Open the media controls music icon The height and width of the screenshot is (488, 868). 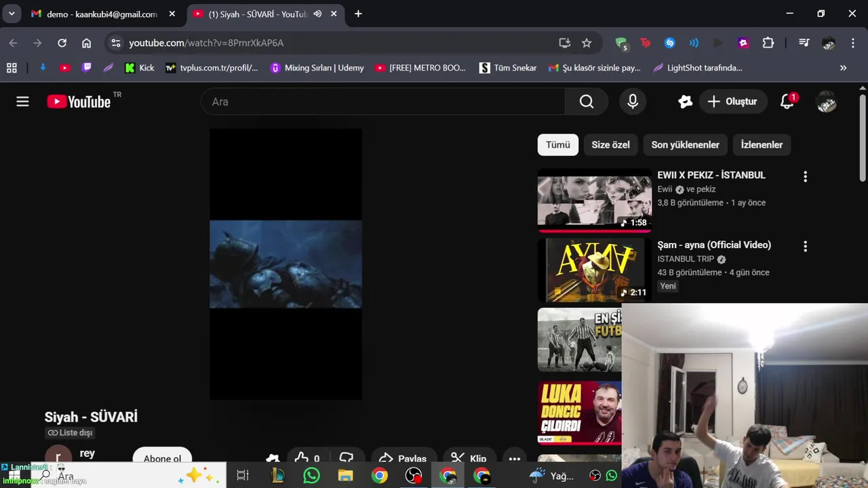click(804, 43)
